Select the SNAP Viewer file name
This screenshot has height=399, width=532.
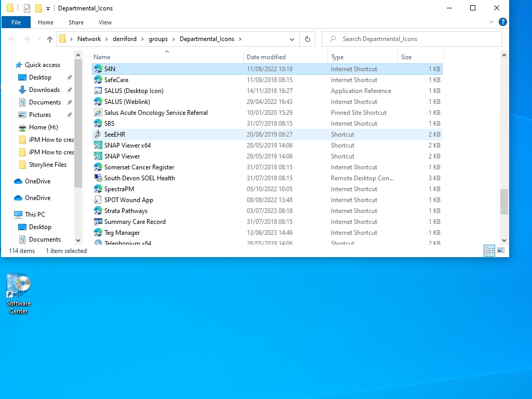(x=122, y=156)
